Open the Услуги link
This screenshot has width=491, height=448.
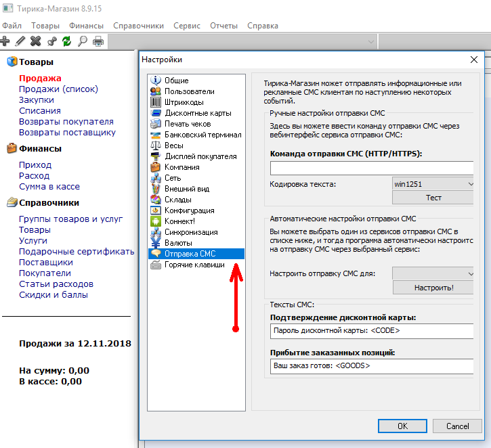(x=33, y=241)
